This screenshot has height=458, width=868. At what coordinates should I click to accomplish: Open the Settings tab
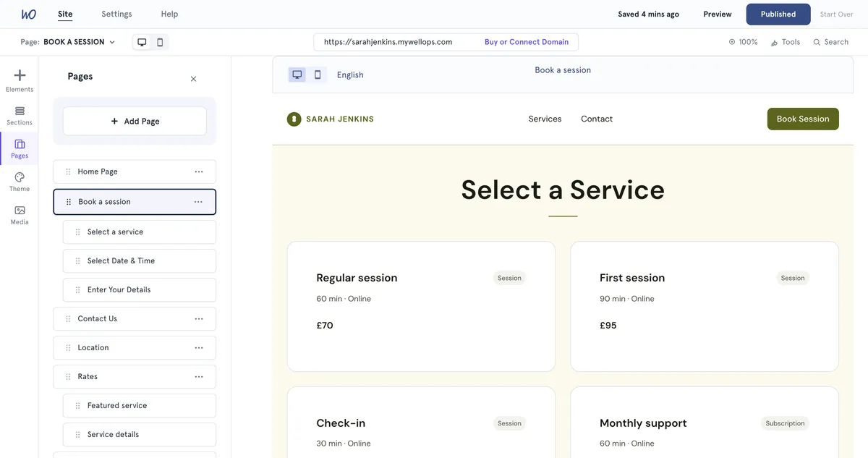pyautogui.click(x=116, y=14)
